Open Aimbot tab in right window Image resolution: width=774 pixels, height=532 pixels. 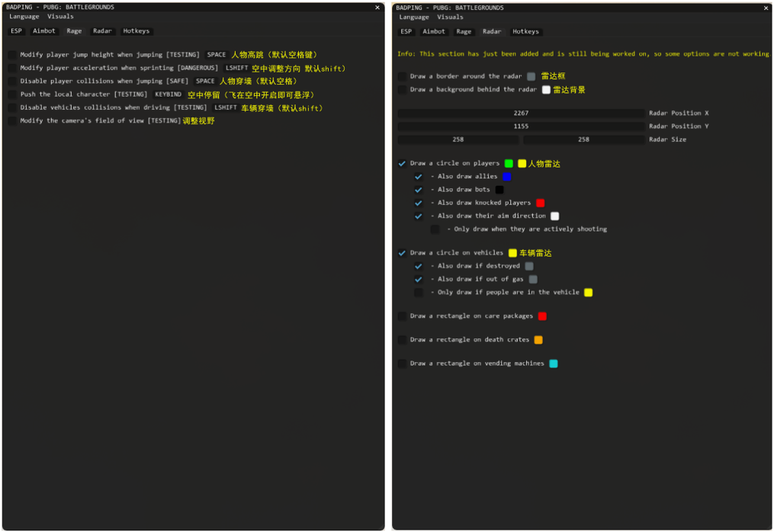433,31
